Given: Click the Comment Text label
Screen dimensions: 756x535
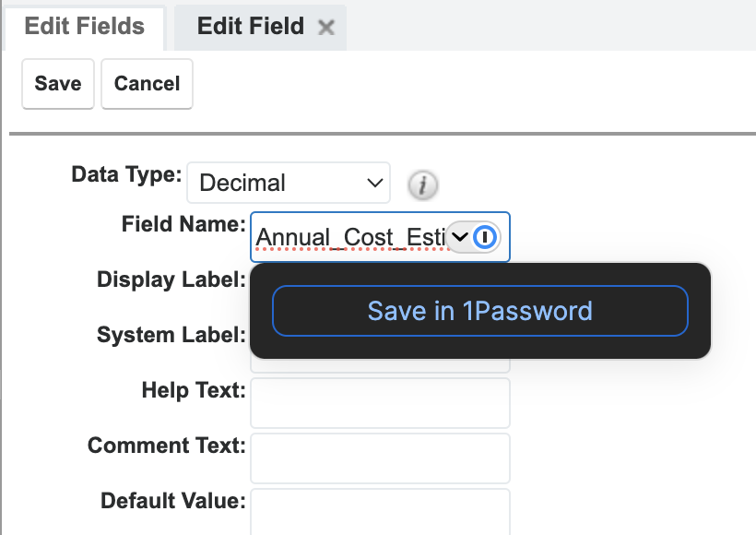Looking at the screenshot, I should point(166,446).
